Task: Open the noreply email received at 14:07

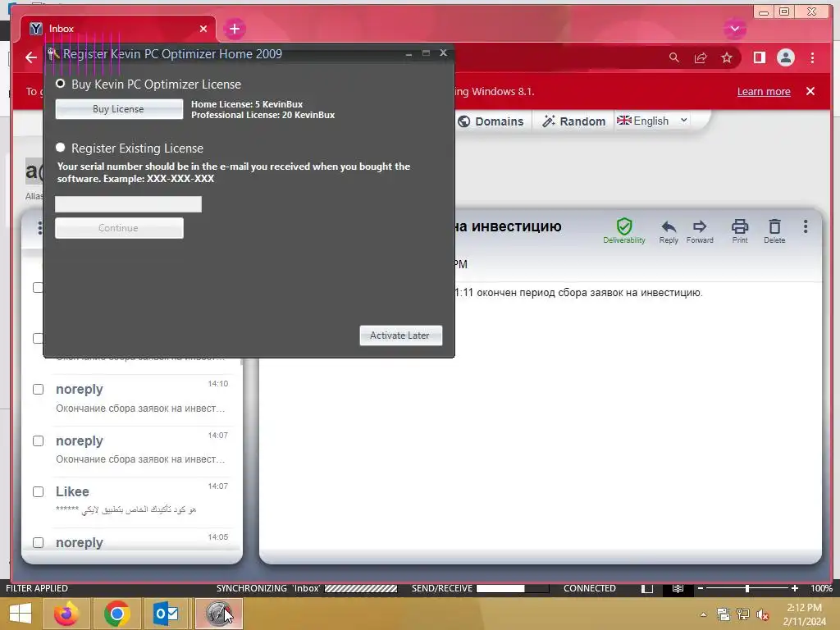Action: [x=142, y=450]
